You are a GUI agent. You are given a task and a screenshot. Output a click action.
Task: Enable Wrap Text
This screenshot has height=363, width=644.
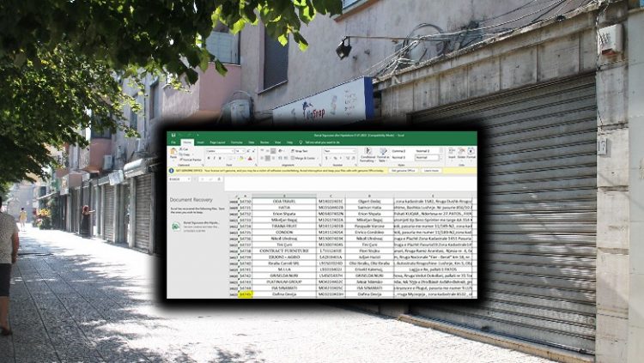[x=299, y=151]
